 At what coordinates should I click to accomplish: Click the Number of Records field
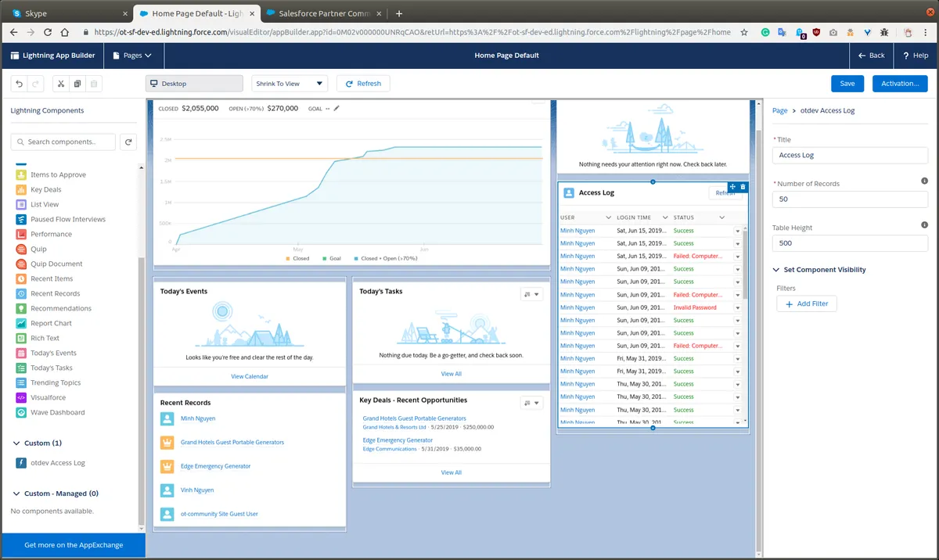click(x=850, y=199)
